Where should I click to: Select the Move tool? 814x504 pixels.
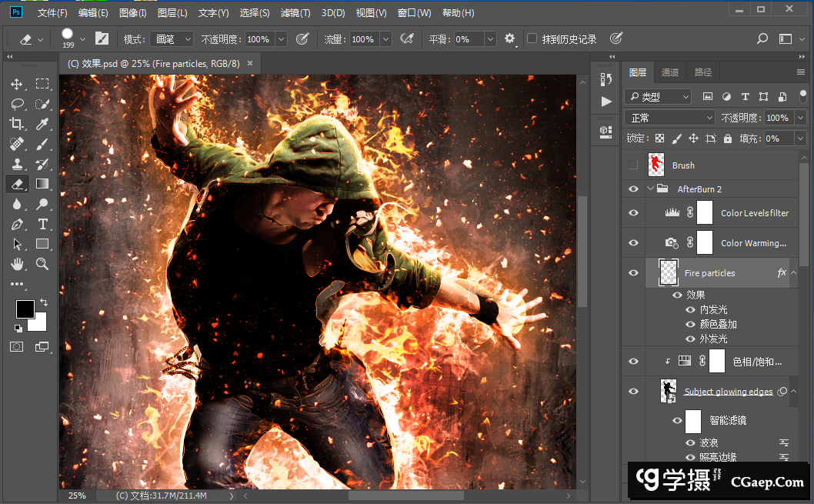click(17, 84)
